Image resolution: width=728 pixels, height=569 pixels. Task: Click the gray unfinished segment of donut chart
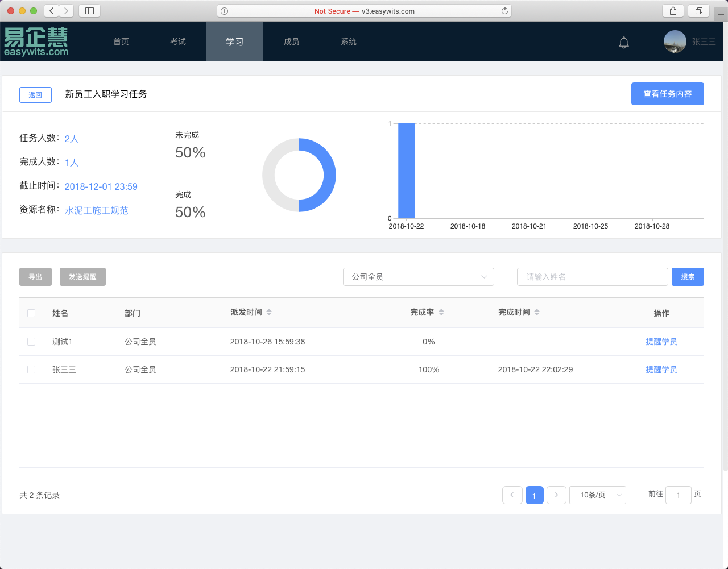(x=268, y=175)
